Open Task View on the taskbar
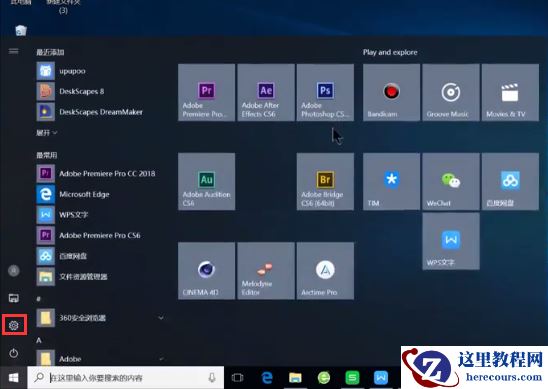548x389 pixels. coord(237,377)
